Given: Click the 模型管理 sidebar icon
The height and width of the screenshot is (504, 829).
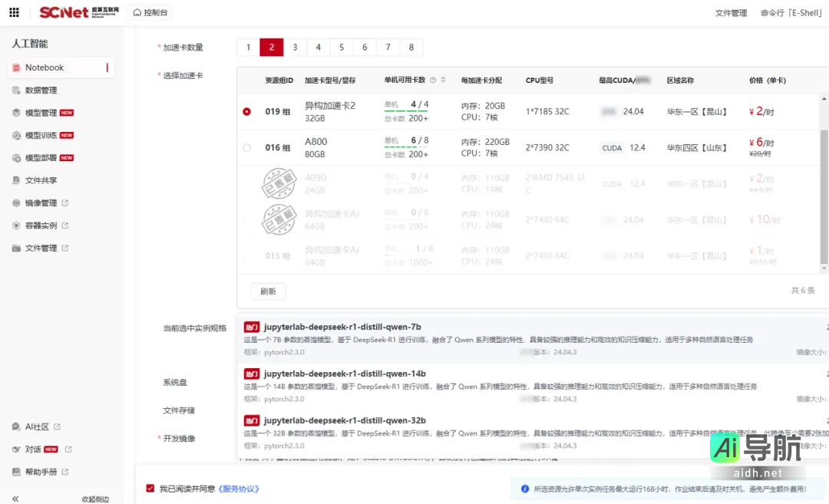Looking at the screenshot, I should pyautogui.click(x=16, y=113).
